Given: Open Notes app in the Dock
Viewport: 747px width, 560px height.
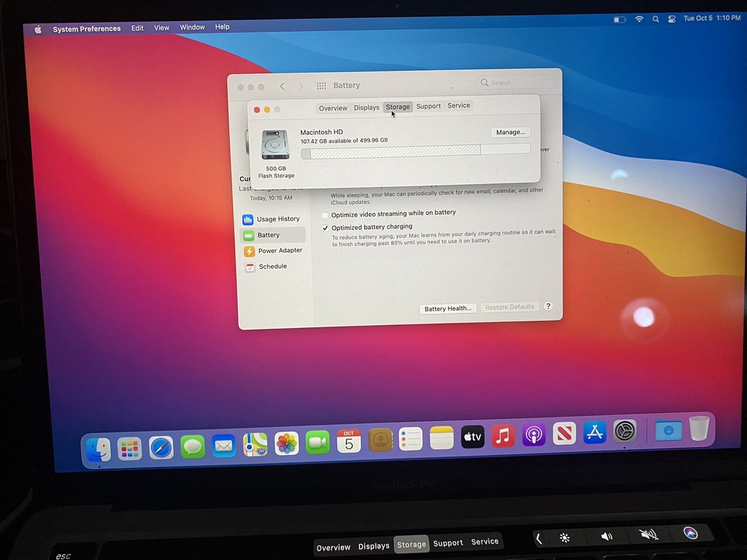Looking at the screenshot, I should pyautogui.click(x=441, y=437).
